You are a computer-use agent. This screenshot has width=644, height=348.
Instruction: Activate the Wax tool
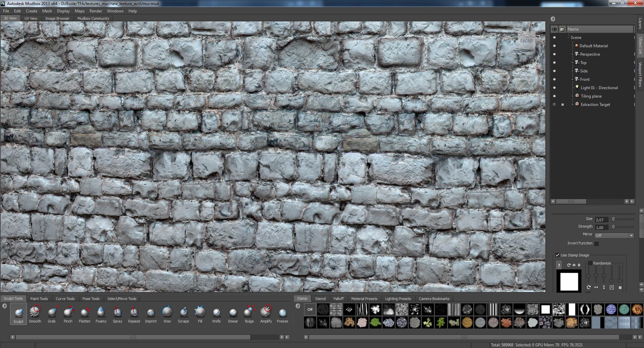pyautogui.click(x=167, y=313)
